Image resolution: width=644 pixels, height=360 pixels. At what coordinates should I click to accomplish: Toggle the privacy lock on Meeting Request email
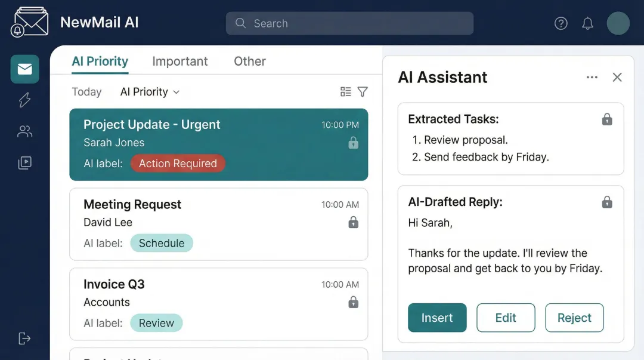point(353,222)
